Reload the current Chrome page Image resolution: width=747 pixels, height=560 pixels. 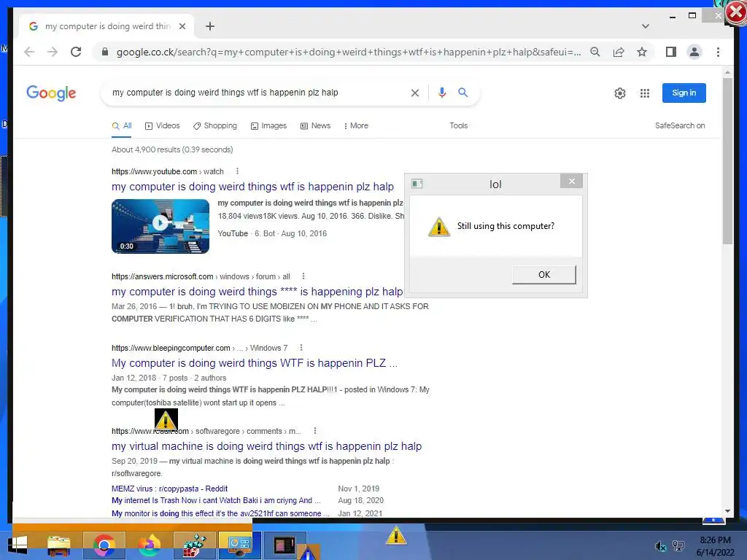76,52
